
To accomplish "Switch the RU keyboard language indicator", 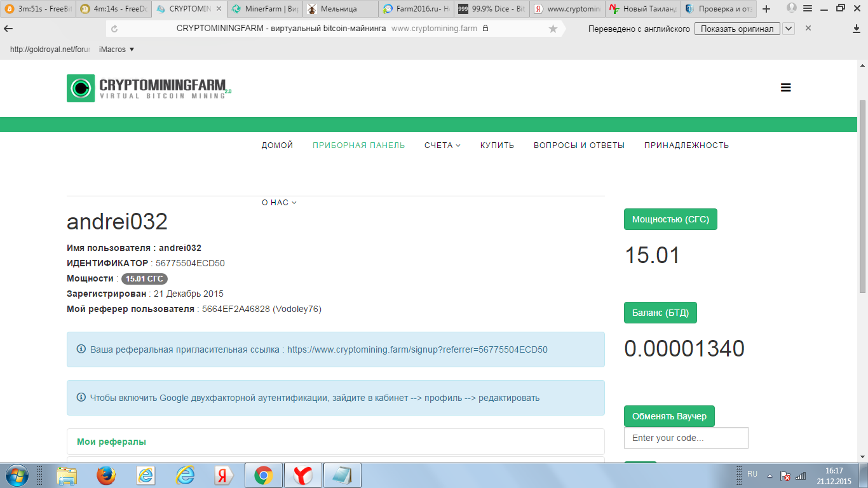I will click(752, 474).
